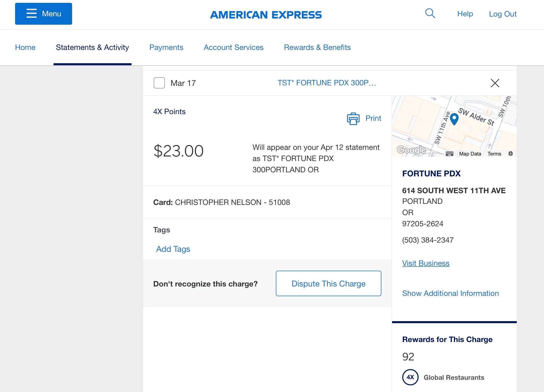The width and height of the screenshot is (544, 392).
Task: Click the blue map location pin
Action: tap(454, 119)
